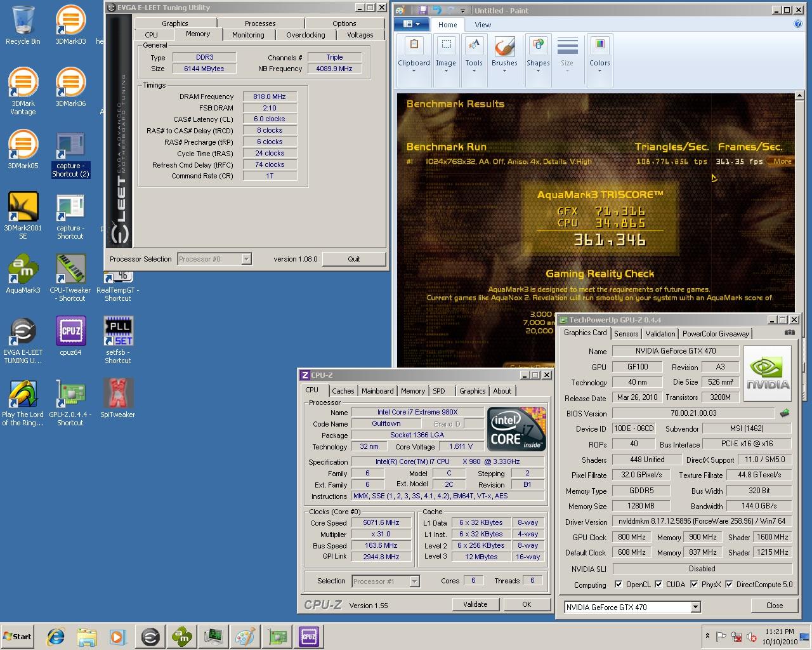Select the AquaMark3 desktop icon
The height and width of the screenshot is (650, 812).
tap(23, 274)
